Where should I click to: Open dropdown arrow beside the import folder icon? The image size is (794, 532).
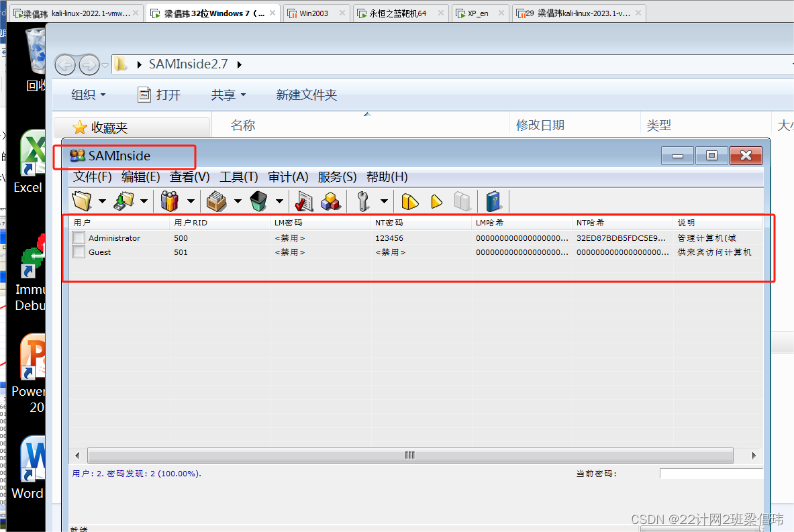(x=102, y=201)
